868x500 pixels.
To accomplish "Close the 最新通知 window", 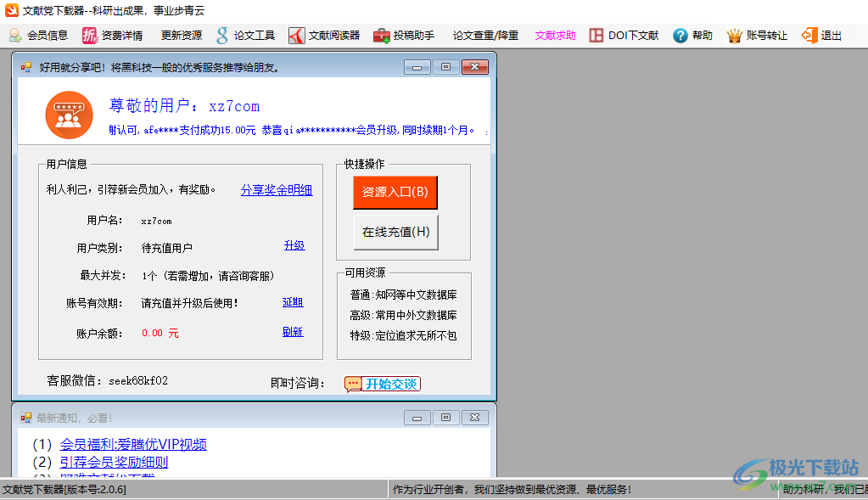I will [475, 418].
